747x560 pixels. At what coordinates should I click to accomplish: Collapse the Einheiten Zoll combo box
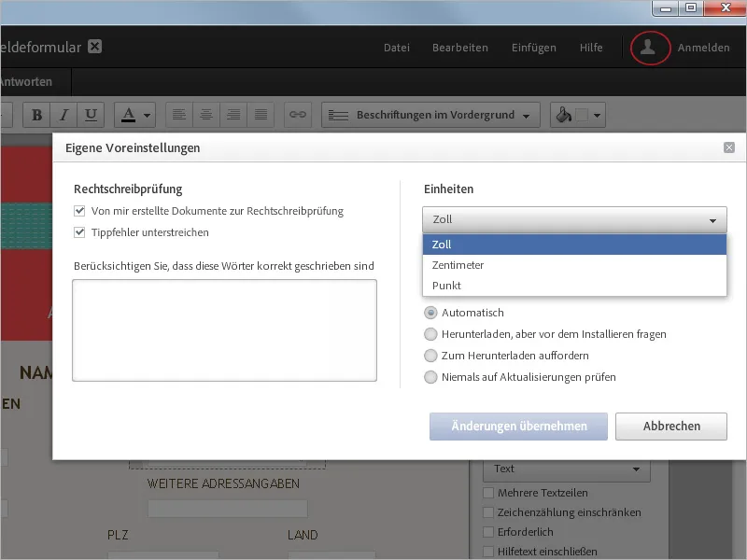coord(574,219)
